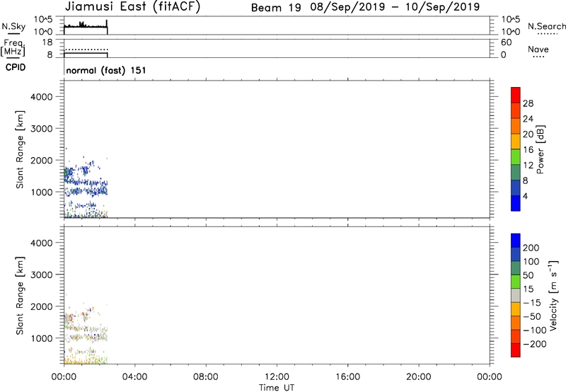The image size is (566, 392).
Task: Click the 'Power [dB]' color bar title
Action: click(x=540, y=149)
